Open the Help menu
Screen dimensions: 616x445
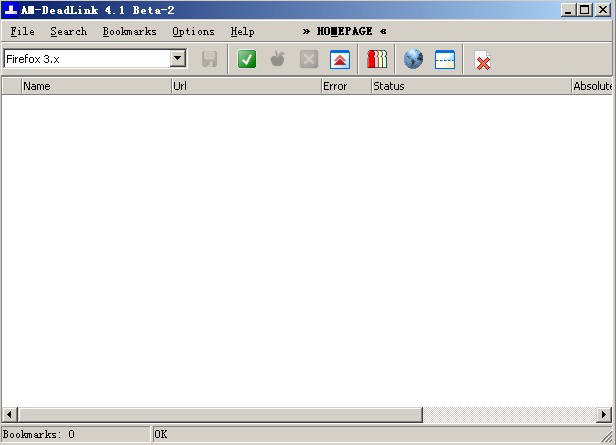coord(242,31)
